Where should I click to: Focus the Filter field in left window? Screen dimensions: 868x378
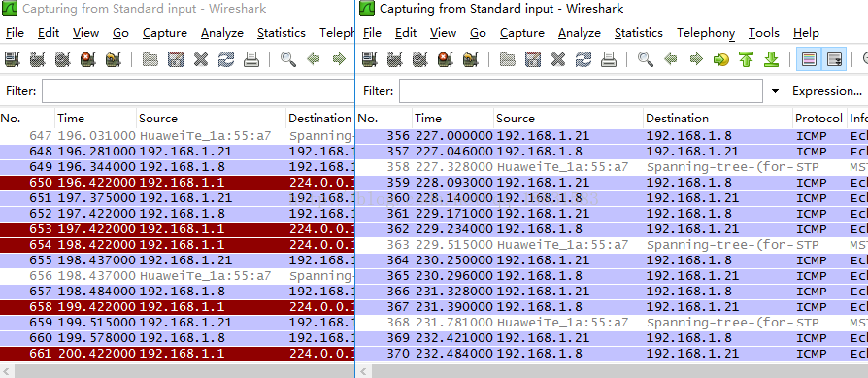(x=198, y=91)
